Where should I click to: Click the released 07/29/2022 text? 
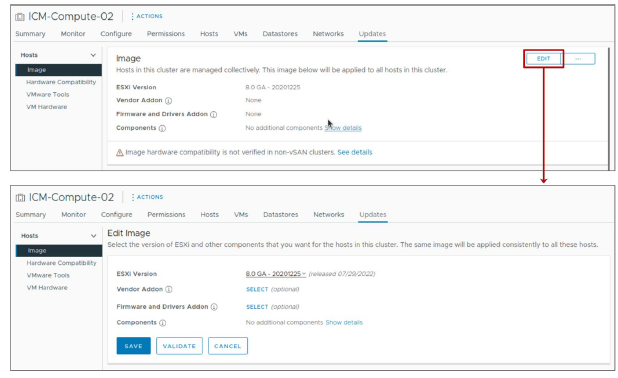[342, 274]
